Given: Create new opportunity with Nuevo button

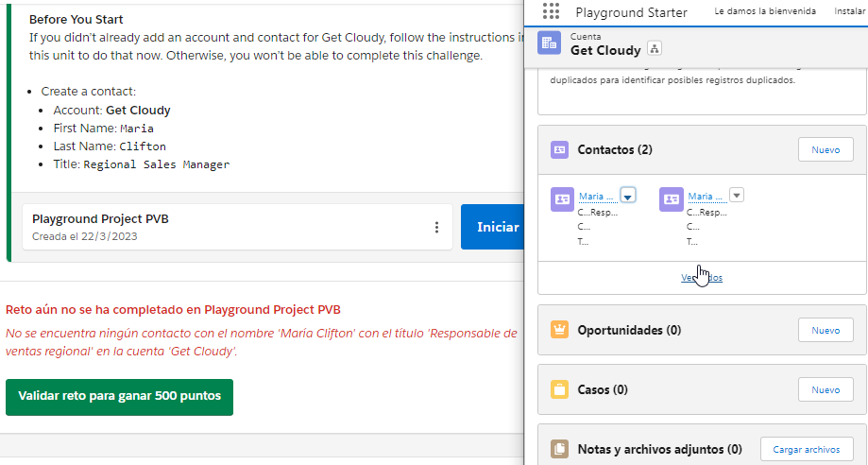Looking at the screenshot, I should click(825, 330).
